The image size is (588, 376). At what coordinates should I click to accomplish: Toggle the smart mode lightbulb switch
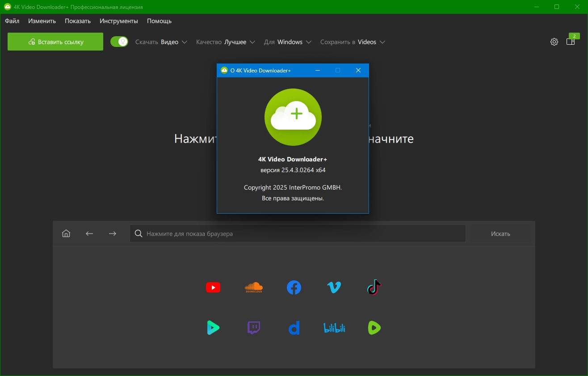click(x=119, y=42)
